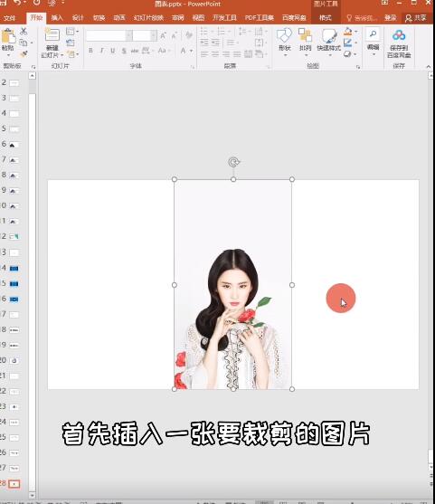Open the Picture Tools Format (格式) tab
The image size is (435, 504).
point(326,18)
